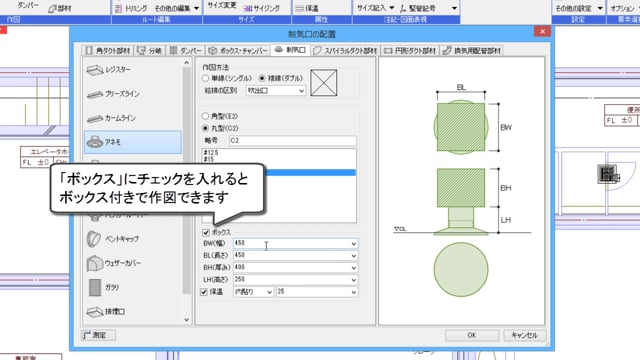The image size is (640, 360).
Task: Click the diffuser list scroll up arrow
Action: point(187,63)
